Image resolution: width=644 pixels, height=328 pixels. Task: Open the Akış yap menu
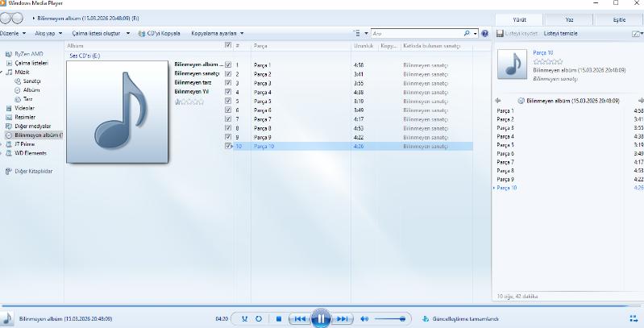tap(48, 33)
